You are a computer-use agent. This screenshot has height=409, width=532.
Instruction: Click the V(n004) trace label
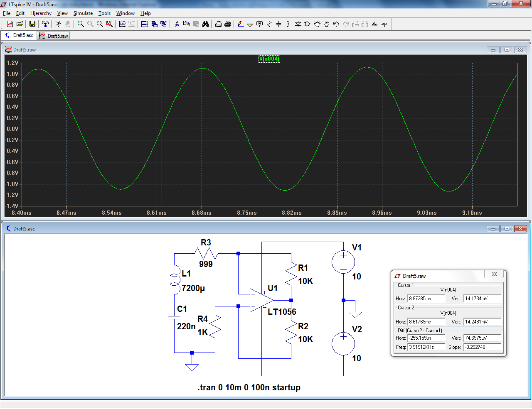269,59
